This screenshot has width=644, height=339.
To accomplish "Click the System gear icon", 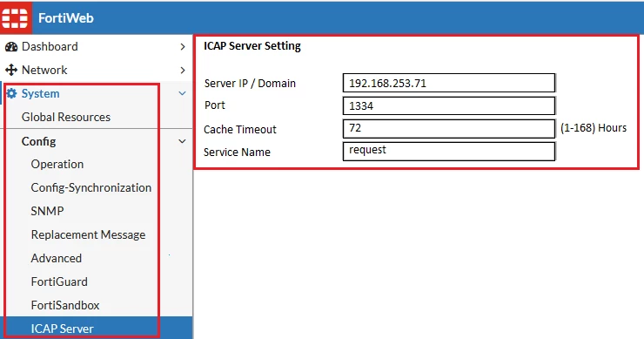I will 11,93.
